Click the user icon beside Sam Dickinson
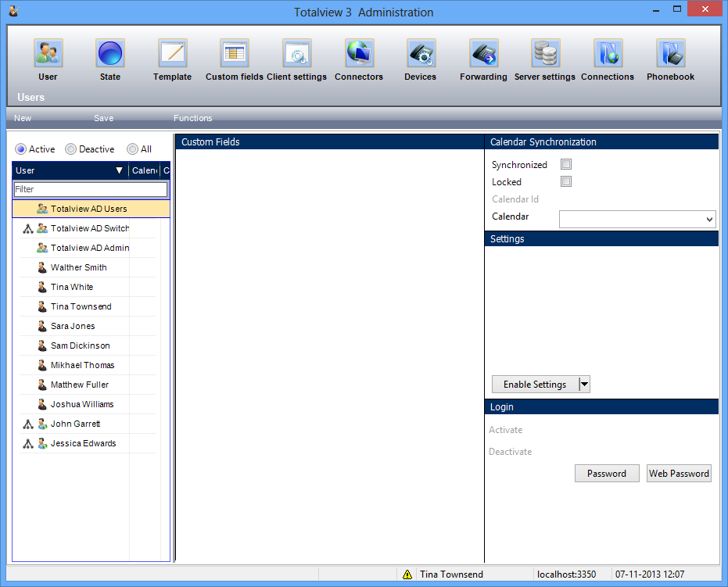This screenshot has width=728, height=587. pos(42,345)
